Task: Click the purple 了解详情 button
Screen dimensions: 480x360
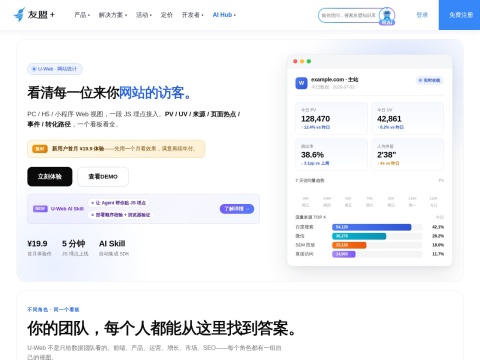Action: [x=237, y=209]
